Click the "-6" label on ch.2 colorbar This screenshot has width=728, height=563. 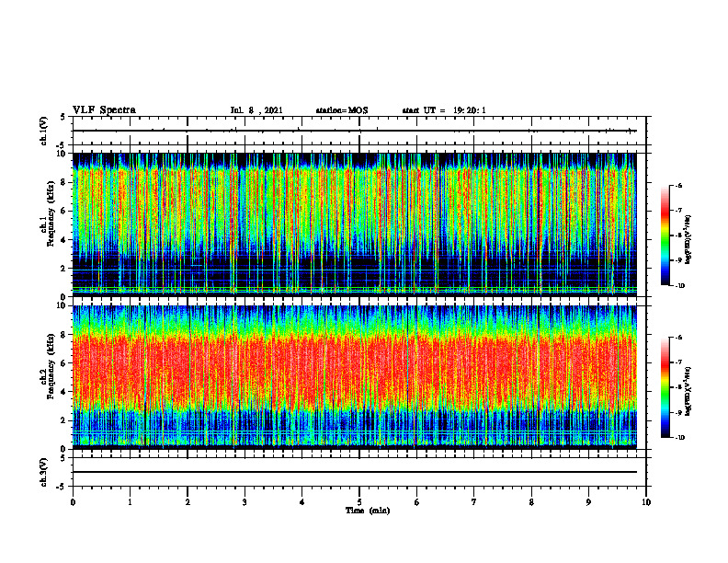[x=678, y=338]
